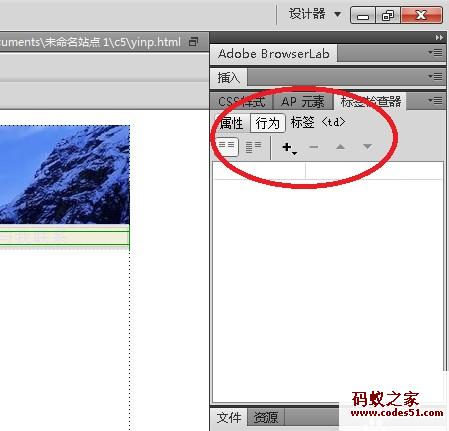Toggle show all events view
Viewport: 449px width, 431px height.
(253, 147)
